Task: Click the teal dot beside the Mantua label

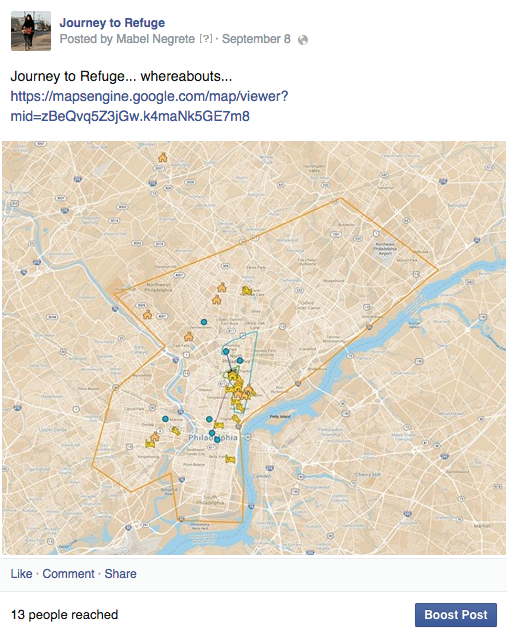Action: pos(165,419)
